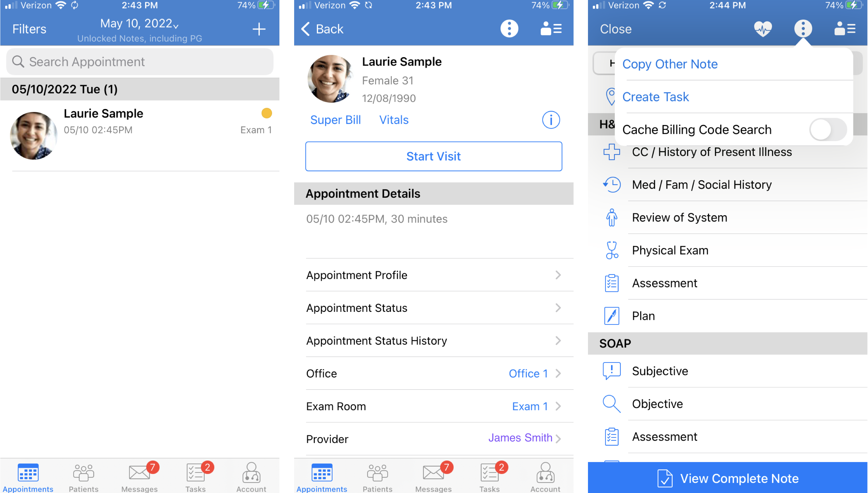
Task: Expand Appointment Status History section
Action: point(434,341)
